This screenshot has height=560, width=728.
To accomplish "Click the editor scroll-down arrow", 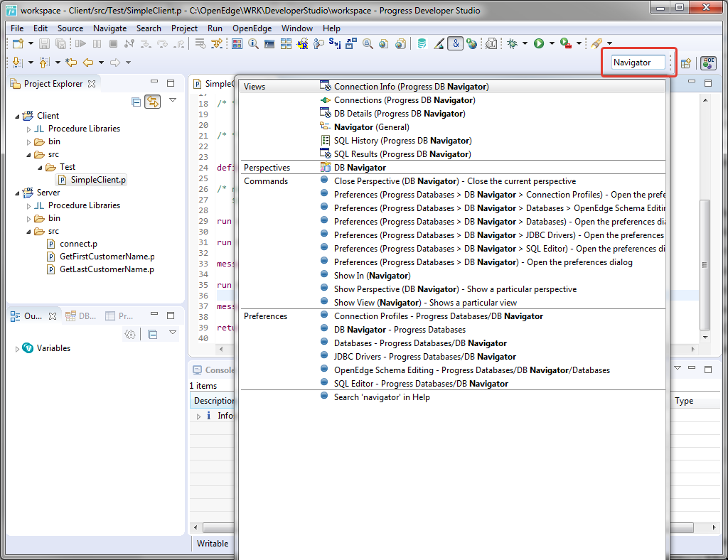I will pyautogui.click(x=705, y=338).
